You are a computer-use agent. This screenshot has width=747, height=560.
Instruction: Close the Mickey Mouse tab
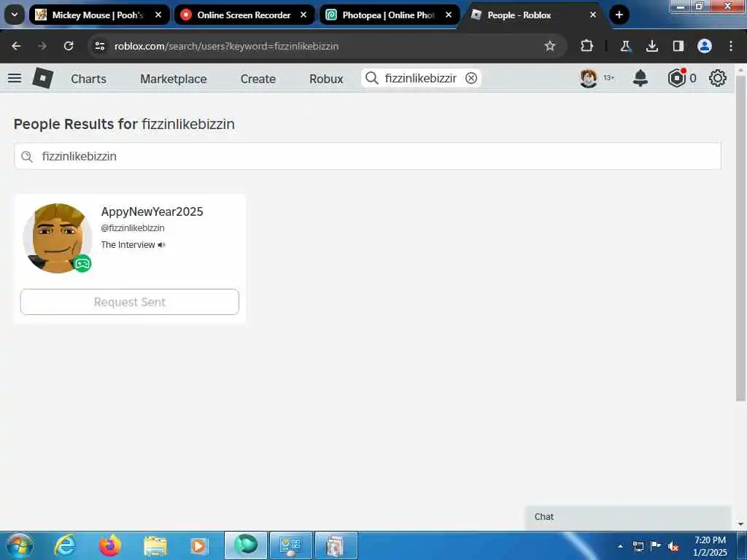pos(158,15)
